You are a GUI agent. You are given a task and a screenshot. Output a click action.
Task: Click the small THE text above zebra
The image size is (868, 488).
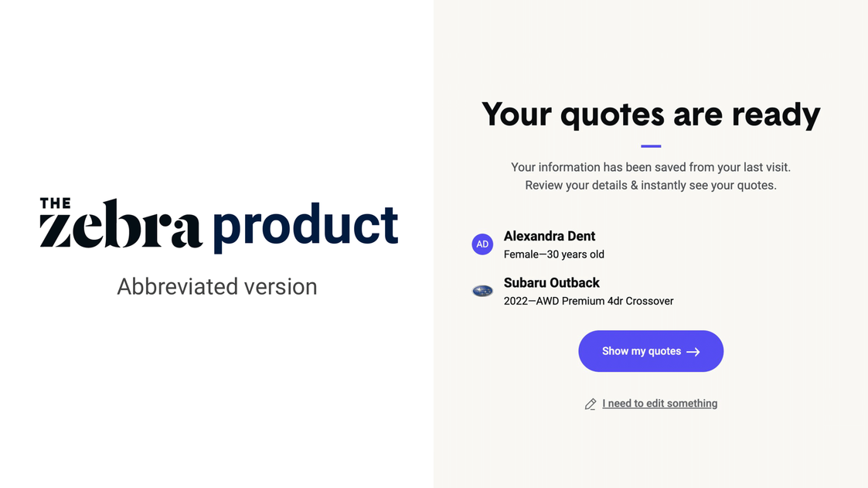pos(55,203)
